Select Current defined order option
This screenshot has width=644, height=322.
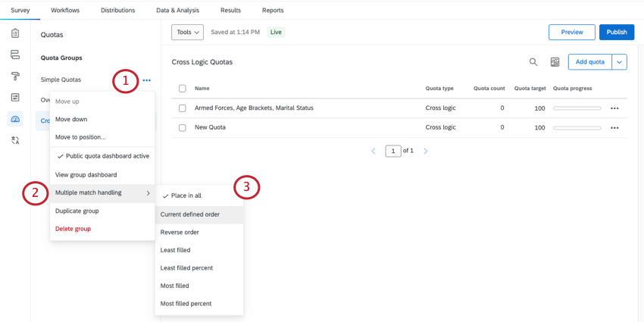coord(190,214)
